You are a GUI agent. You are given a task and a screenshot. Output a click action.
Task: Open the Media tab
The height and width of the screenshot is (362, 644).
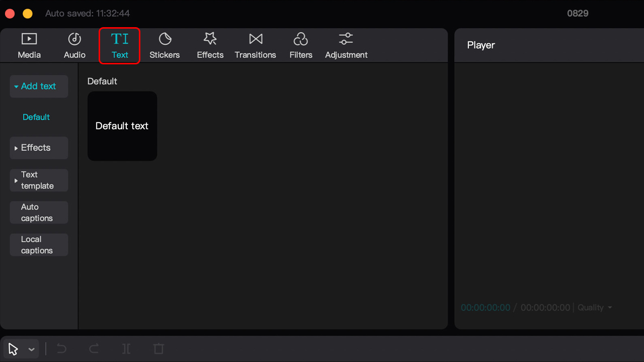click(x=29, y=46)
